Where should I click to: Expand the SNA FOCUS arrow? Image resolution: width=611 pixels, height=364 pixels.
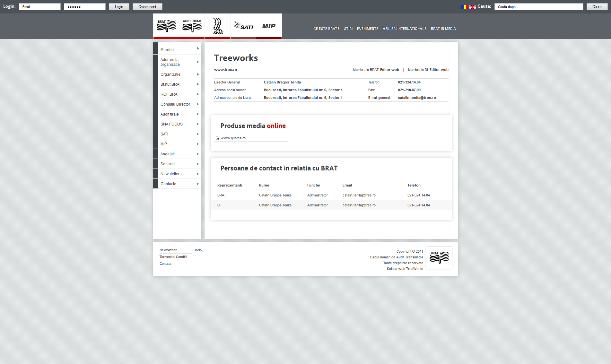(x=198, y=124)
